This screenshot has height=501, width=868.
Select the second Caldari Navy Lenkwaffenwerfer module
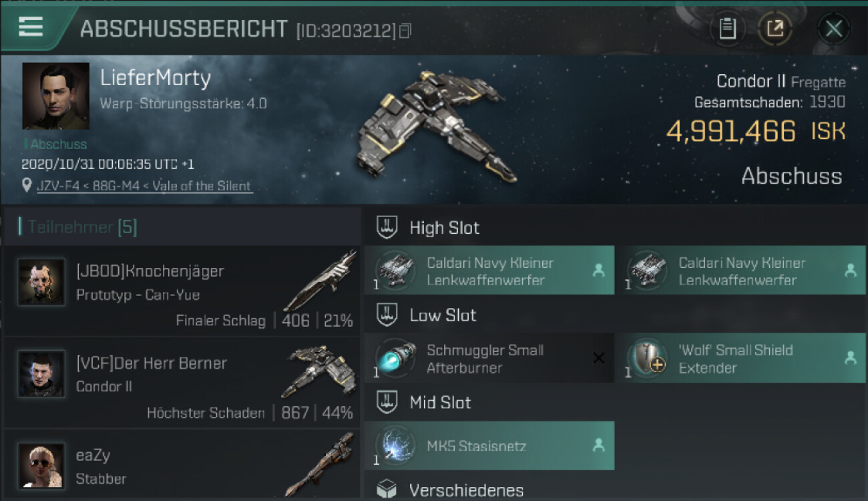pos(740,271)
